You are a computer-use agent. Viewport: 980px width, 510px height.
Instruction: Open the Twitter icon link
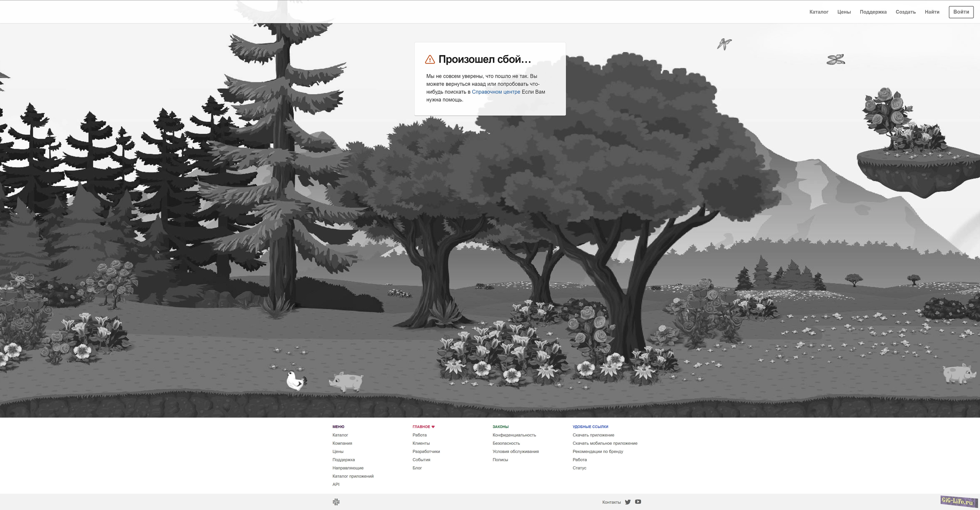pyautogui.click(x=628, y=502)
